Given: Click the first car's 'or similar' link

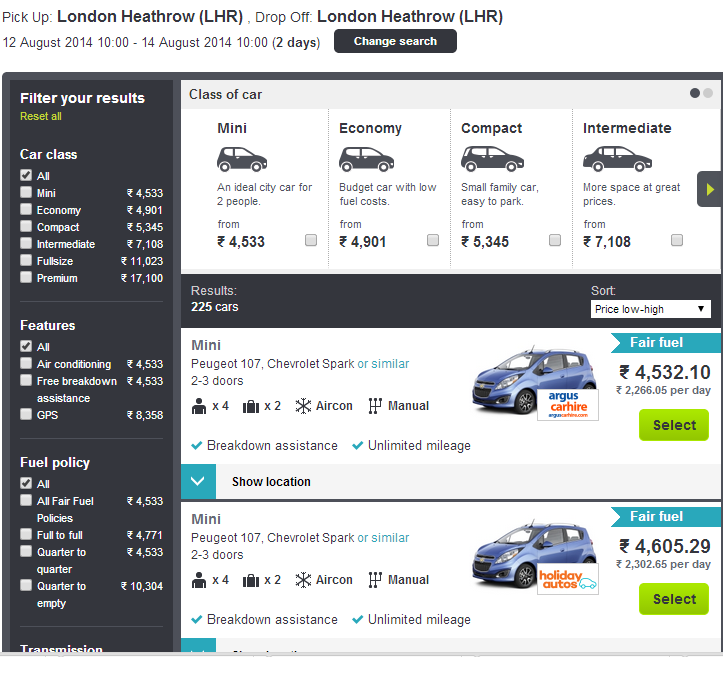Looking at the screenshot, I should (383, 364).
